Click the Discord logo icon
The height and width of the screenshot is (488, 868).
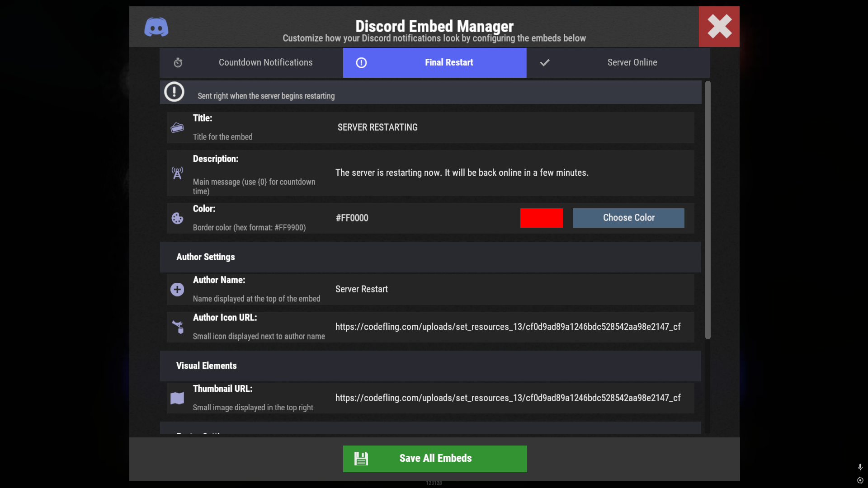coord(156,27)
